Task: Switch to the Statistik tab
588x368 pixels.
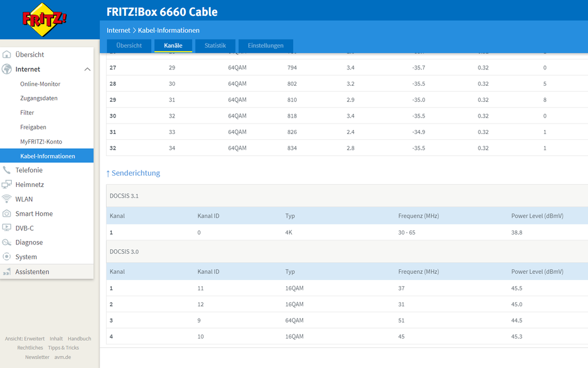Action: (x=215, y=46)
